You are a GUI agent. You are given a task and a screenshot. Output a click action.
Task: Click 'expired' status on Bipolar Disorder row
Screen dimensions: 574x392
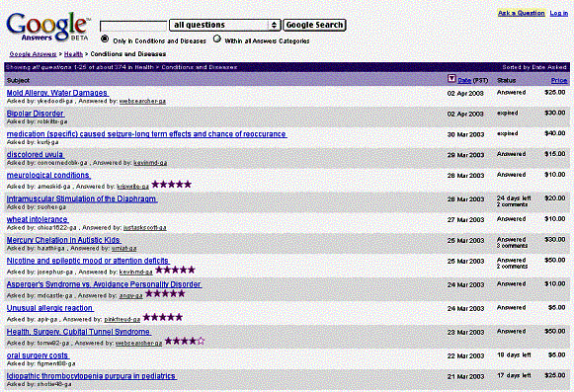tap(507, 114)
